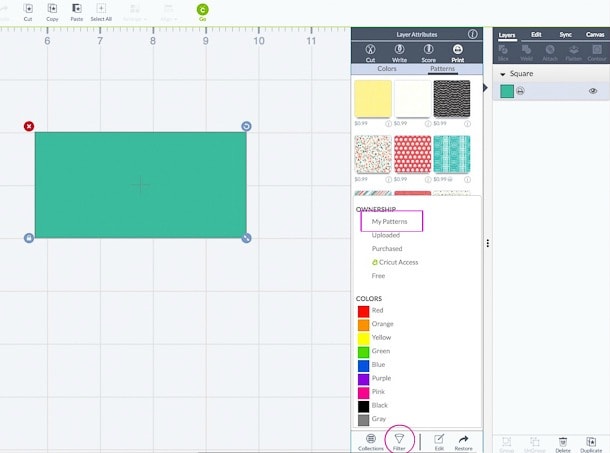This screenshot has width=610, height=453.
Task: Click the red X delete handle on the rectangle
Action: pos(29,126)
